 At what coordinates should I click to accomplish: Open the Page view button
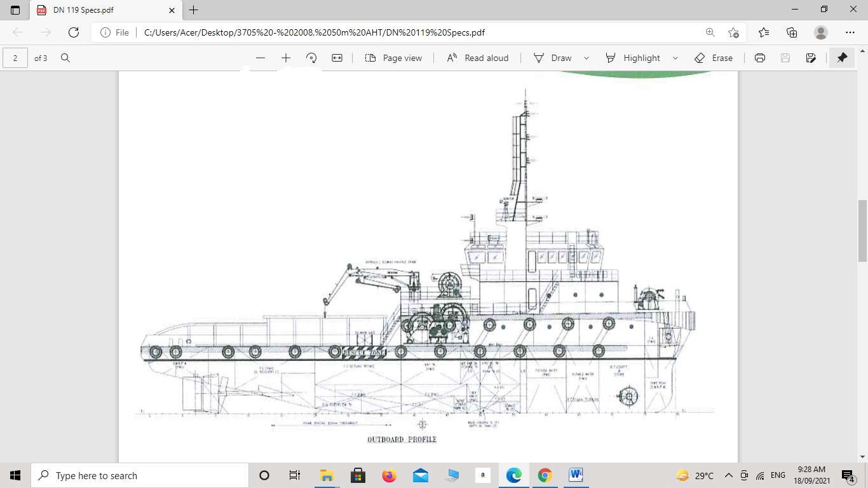tap(393, 58)
